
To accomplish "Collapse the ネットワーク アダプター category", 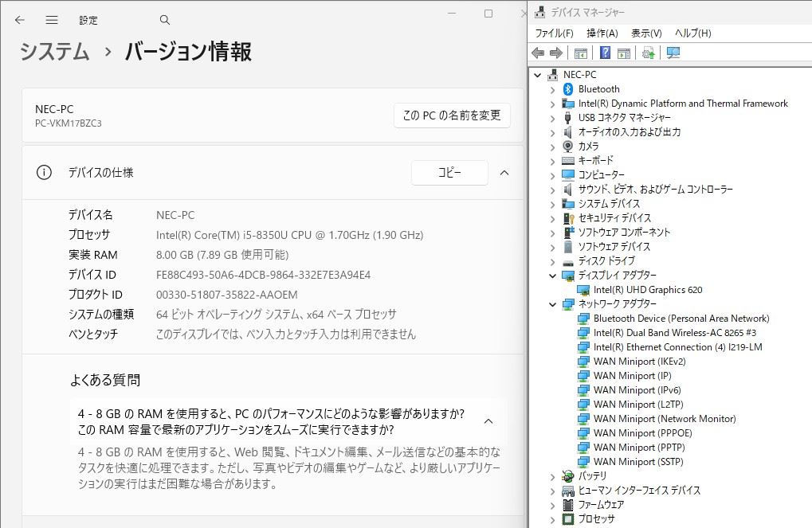I will coord(552,304).
